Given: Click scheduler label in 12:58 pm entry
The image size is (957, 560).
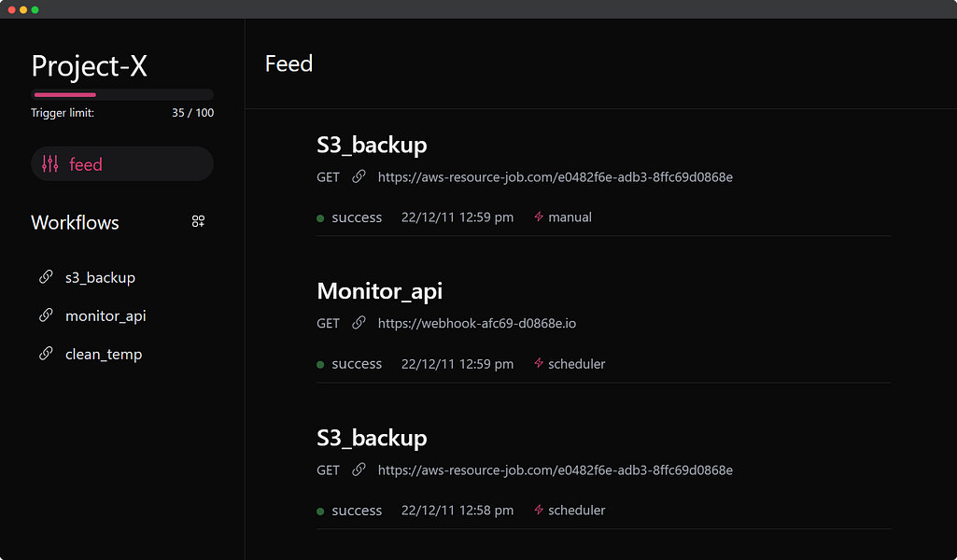Looking at the screenshot, I should [577, 510].
